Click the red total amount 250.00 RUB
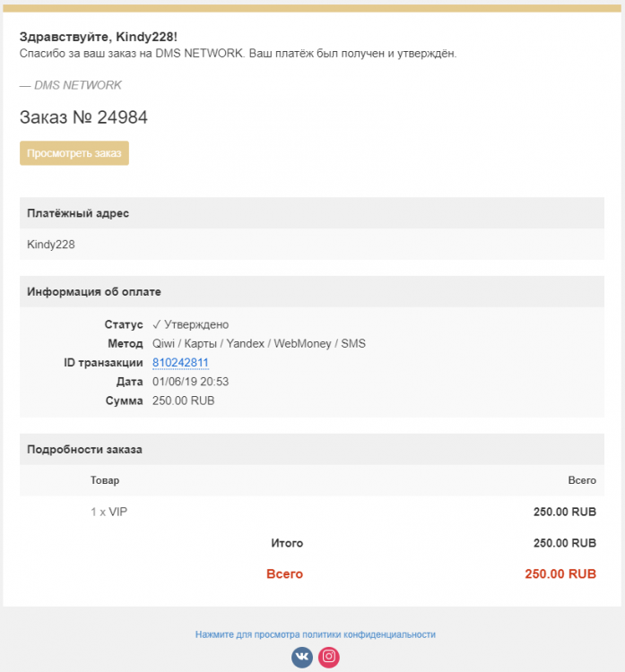Image resolution: width=625 pixels, height=672 pixels. pos(560,573)
